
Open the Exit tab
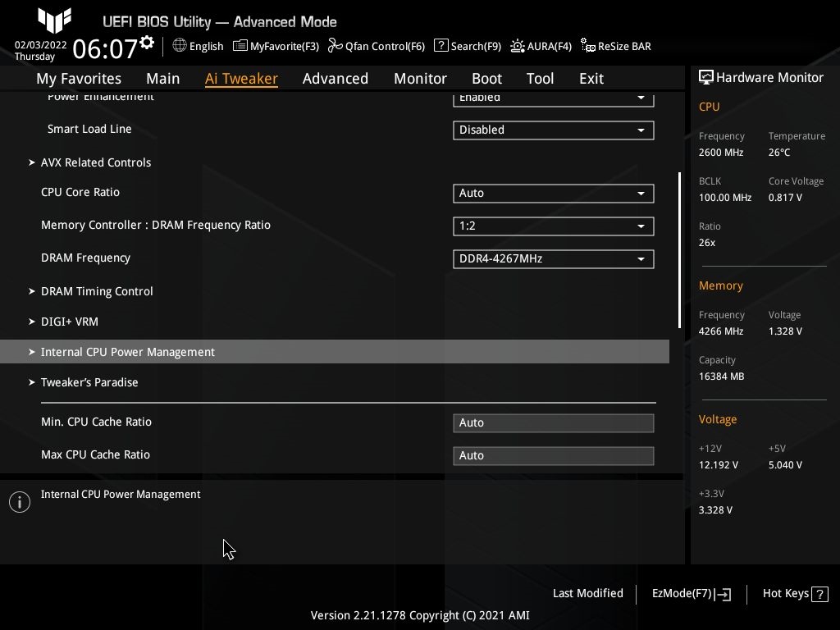pyautogui.click(x=591, y=78)
